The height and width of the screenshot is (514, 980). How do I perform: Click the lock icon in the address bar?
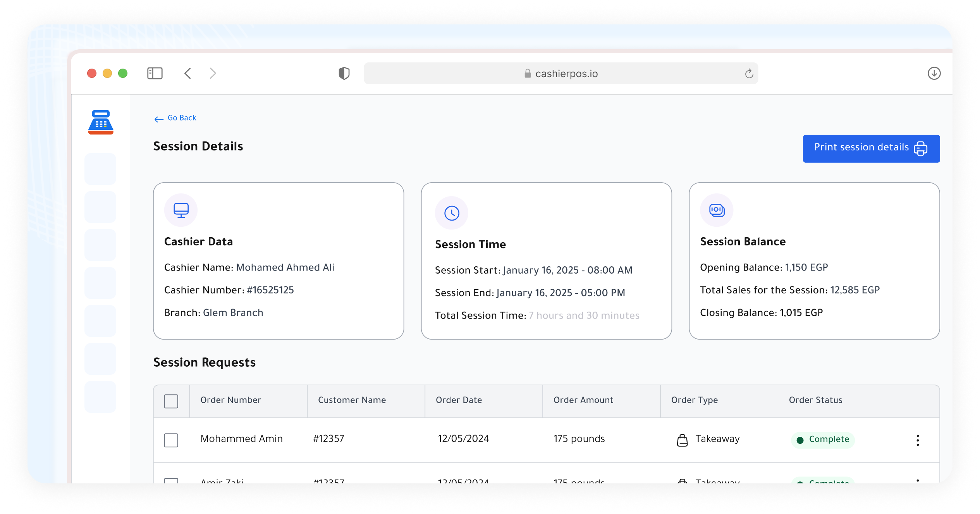pyautogui.click(x=527, y=73)
